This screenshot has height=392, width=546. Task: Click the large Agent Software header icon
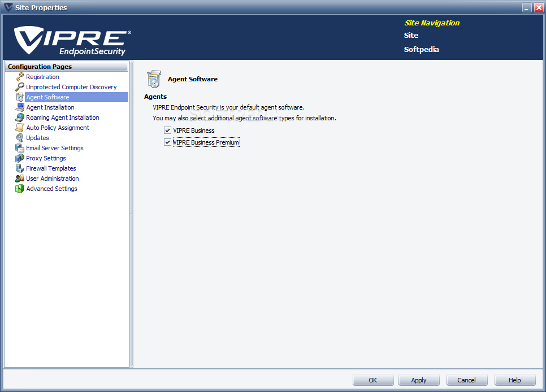(x=154, y=79)
